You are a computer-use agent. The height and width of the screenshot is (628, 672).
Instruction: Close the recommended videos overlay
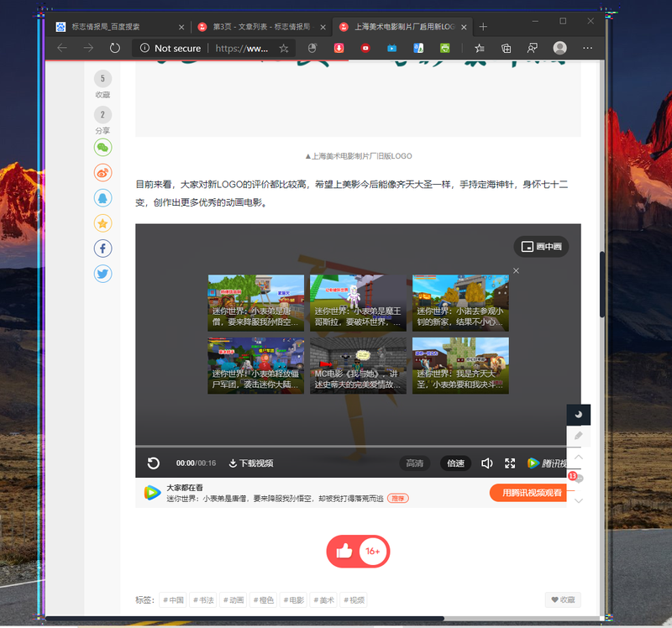[x=516, y=270]
